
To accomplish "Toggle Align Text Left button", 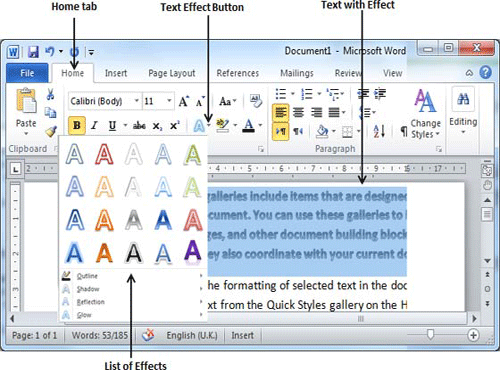I will [280, 113].
